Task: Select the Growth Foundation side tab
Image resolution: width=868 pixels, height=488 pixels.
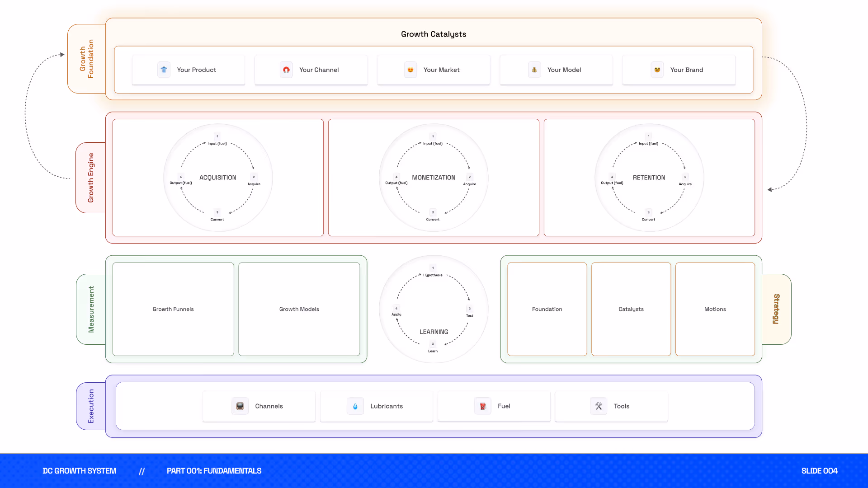Action: [x=87, y=59]
